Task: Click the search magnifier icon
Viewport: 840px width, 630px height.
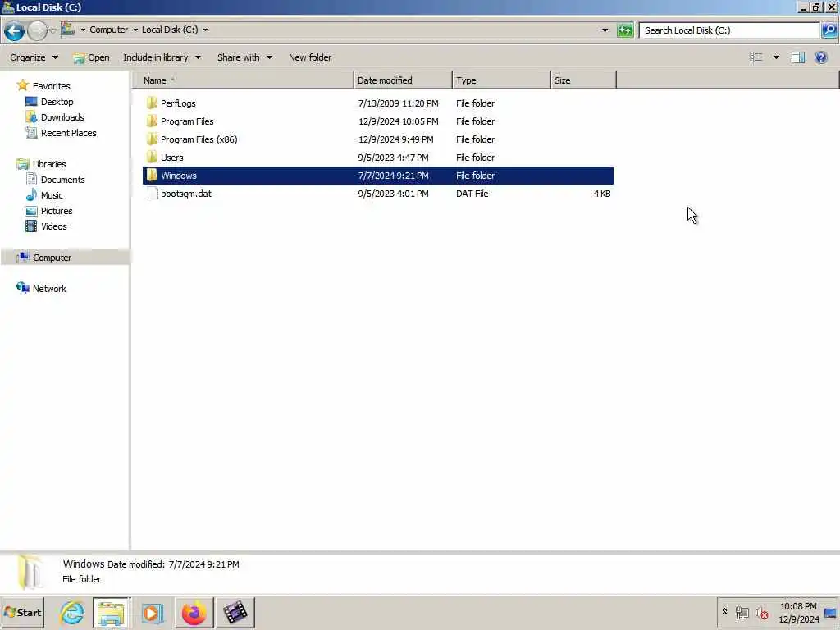Action: pos(829,30)
